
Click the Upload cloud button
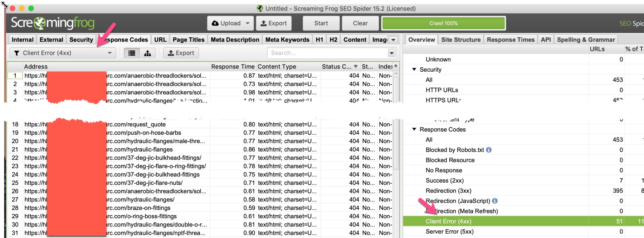pyautogui.click(x=230, y=23)
